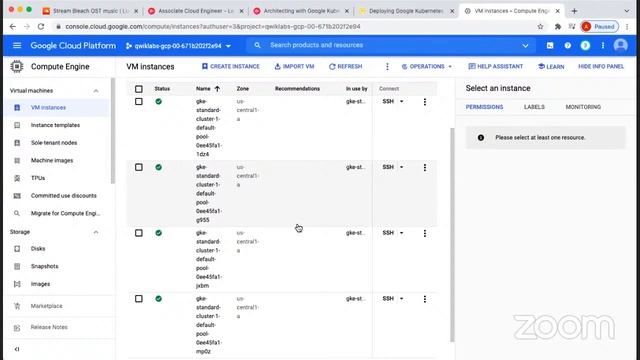
Task: Click Create Instance button
Action: pyautogui.click(x=231, y=67)
